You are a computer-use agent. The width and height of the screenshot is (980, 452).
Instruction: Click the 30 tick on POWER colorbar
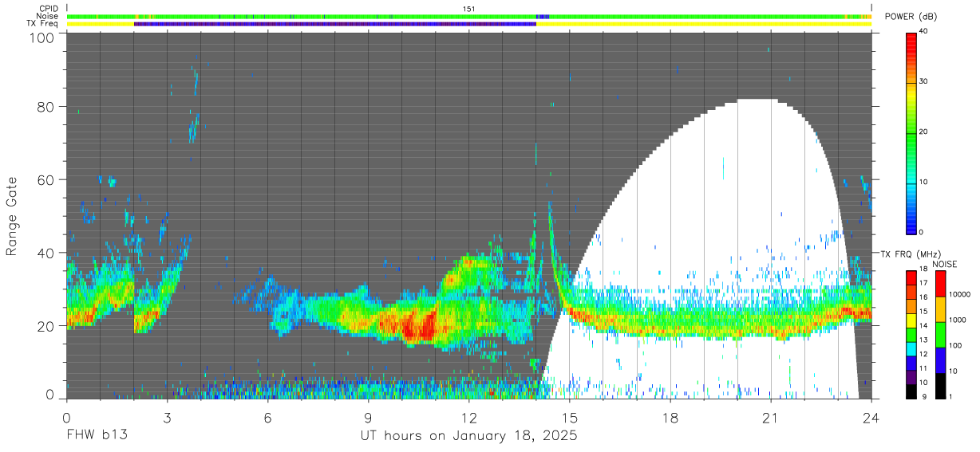923,82
